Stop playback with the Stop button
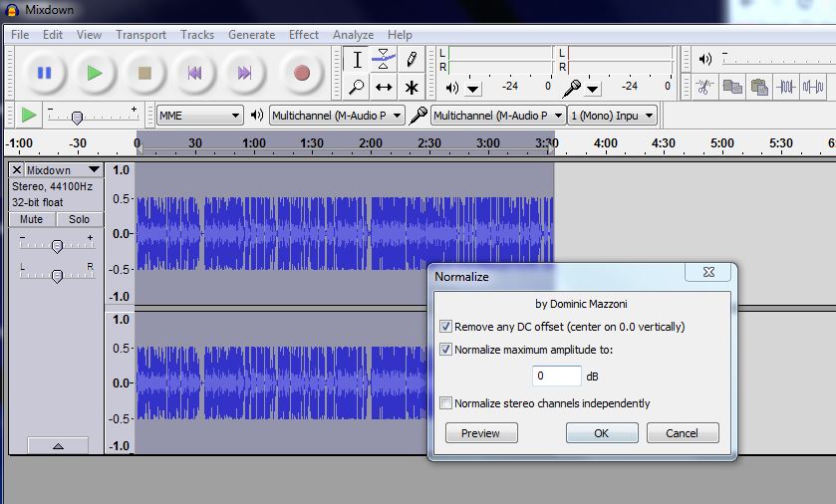 point(144,73)
